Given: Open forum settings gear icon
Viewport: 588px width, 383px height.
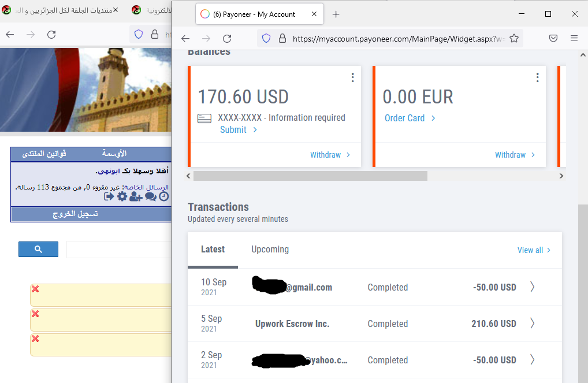Looking at the screenshot, I should (122, 196).
